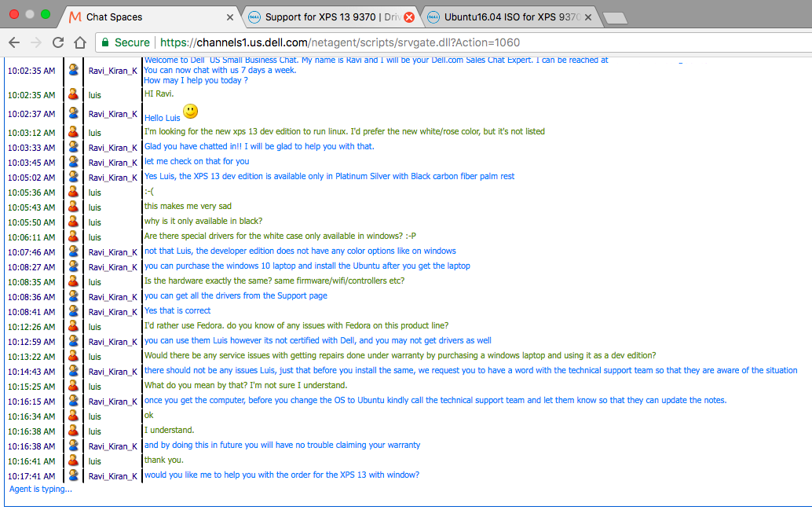
Task: Click the agent avatar icon at 10:03:33 AM
Action: [x=74, y=147]
